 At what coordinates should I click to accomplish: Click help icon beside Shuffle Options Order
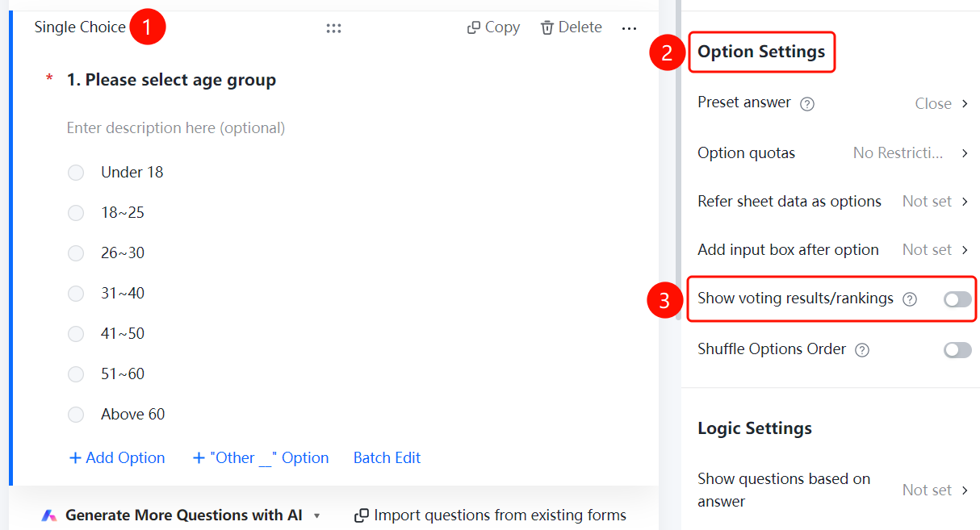862,350
